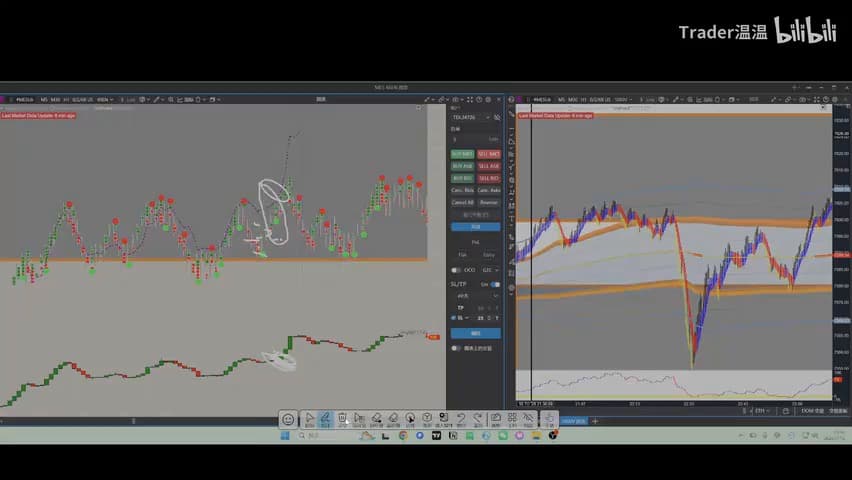
Task: Click the circular cursor spotlight tool
Action: (x=410, y=419)
